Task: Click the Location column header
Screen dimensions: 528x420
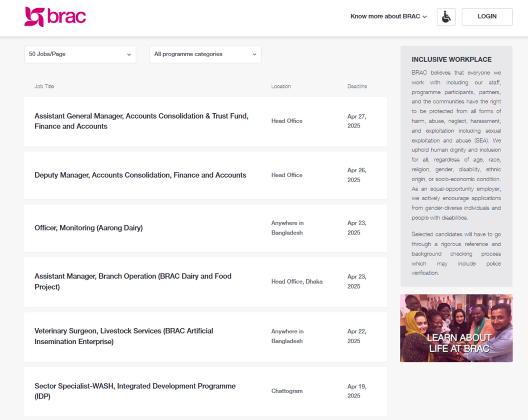Action: pos(281,86)
